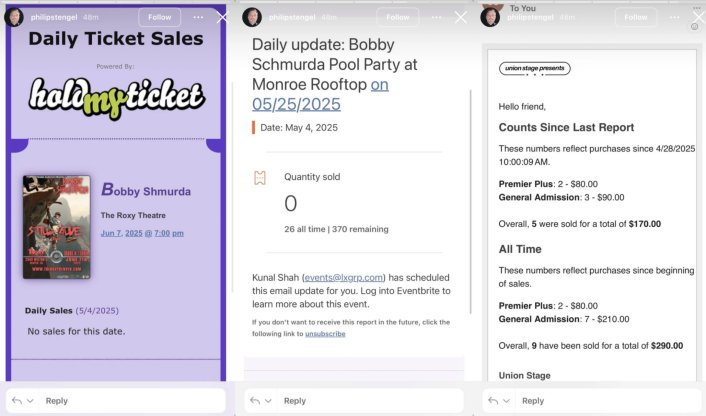Focus the Reply field under the Union Stage story
This screenshot has width=706, height=416.
600,400
